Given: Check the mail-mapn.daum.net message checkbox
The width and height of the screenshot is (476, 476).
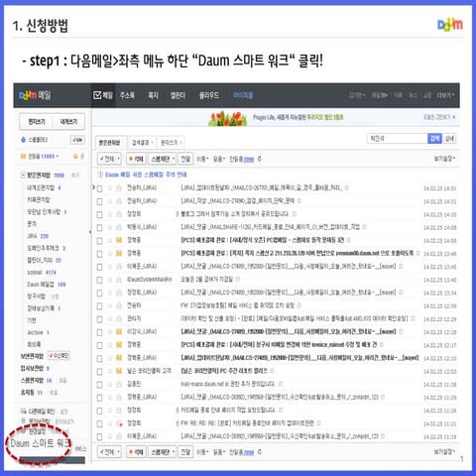Looking at the screenshot, I should pos(99,385).
